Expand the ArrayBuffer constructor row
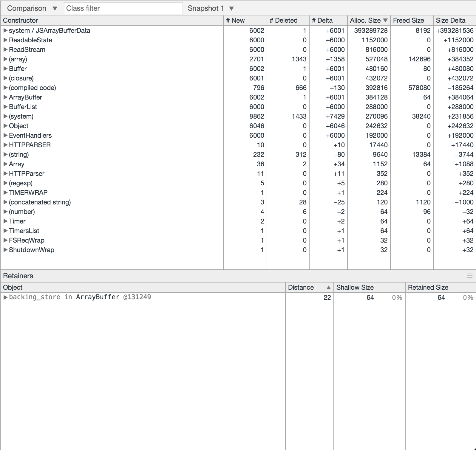 pyautogui.click(x=5, y=97)
